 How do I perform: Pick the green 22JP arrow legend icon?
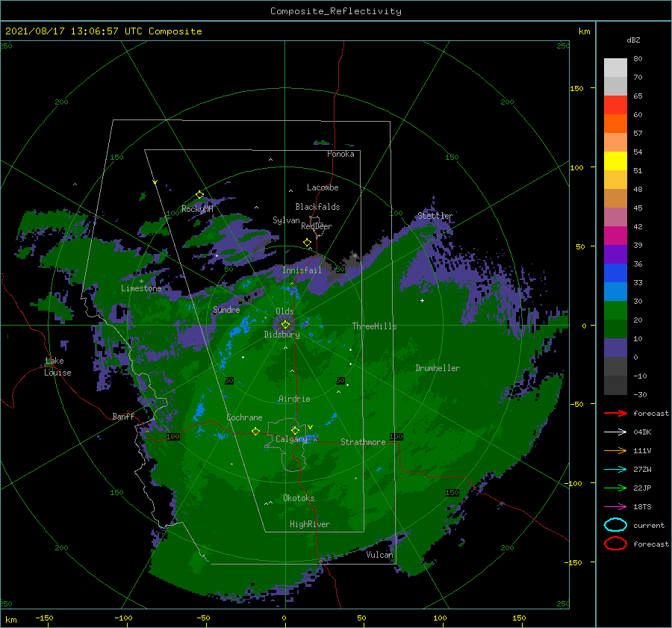615,488
